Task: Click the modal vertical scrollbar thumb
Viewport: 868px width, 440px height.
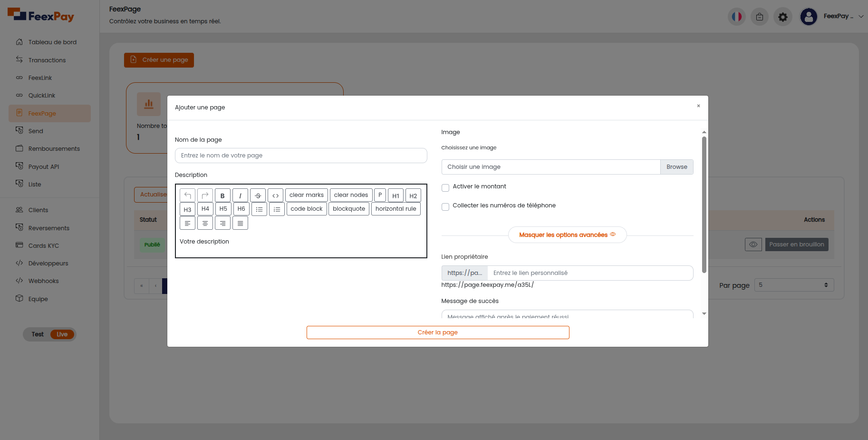Action: (704, 205)
